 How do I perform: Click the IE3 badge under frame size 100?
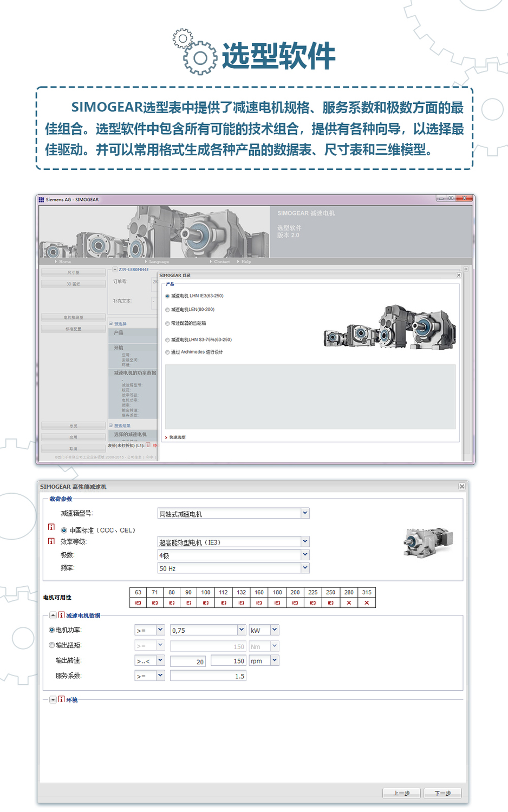(206, 603)
